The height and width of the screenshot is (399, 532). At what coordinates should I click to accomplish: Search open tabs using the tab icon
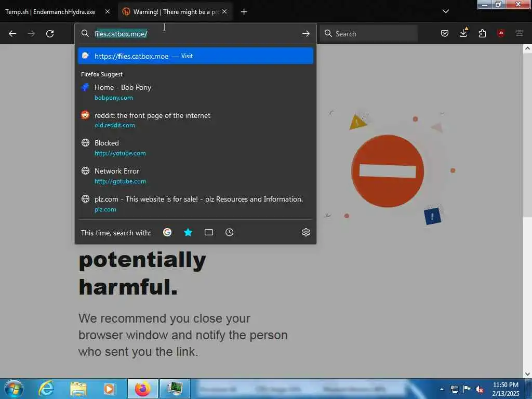coord(209,232)
